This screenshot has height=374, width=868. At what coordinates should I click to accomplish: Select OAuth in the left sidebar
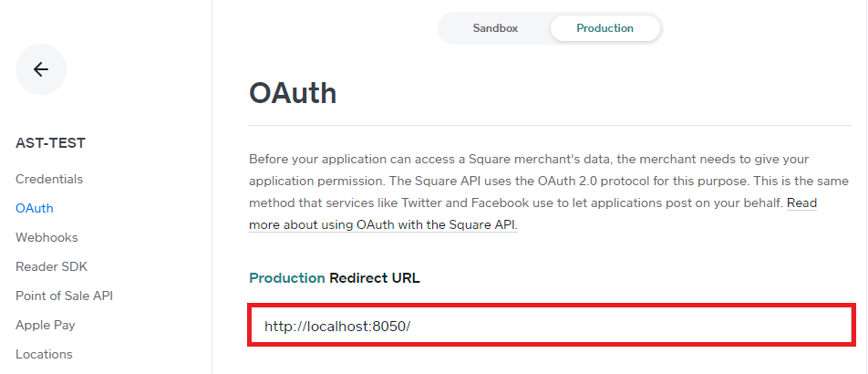pyautogui.click(x=35, y=208)
